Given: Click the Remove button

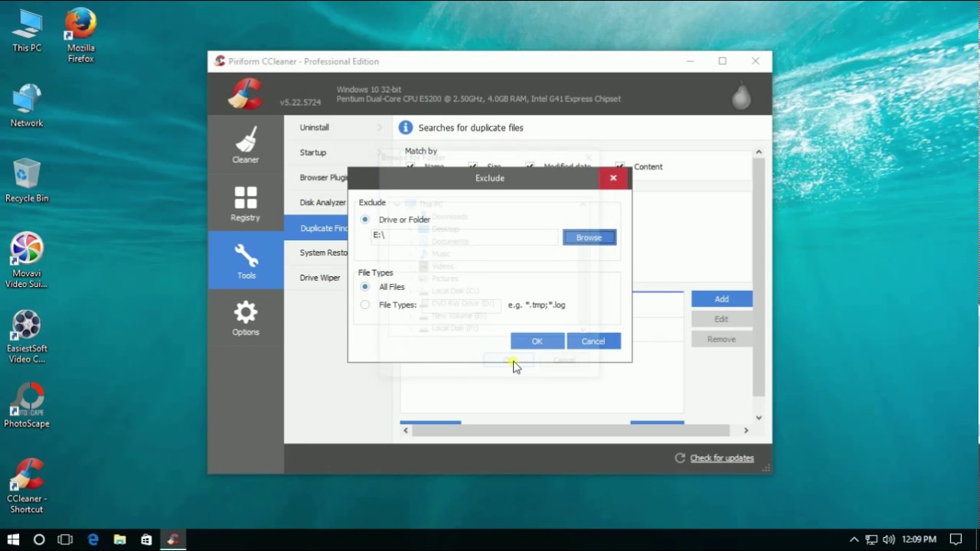Looking at the screenshot, I should [x=721, y=339].
